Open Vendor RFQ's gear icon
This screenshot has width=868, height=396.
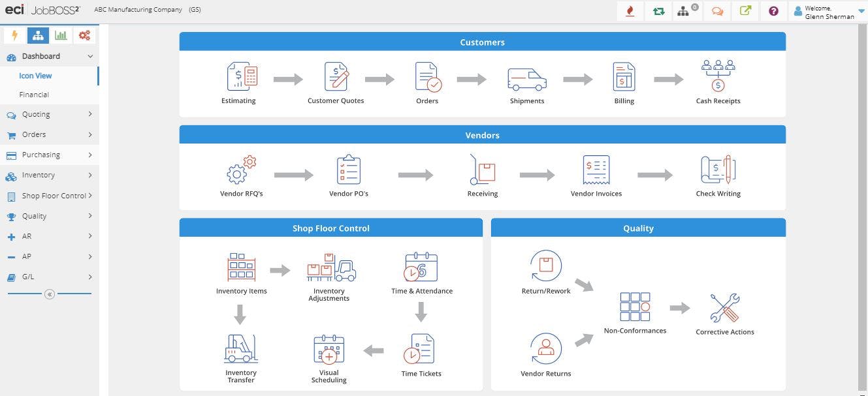pos(241,170)
